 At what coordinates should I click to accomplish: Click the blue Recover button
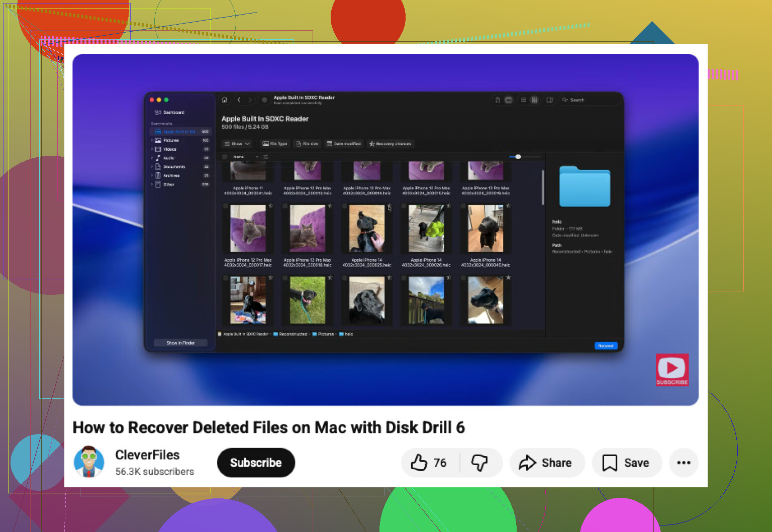coord(606,346)
